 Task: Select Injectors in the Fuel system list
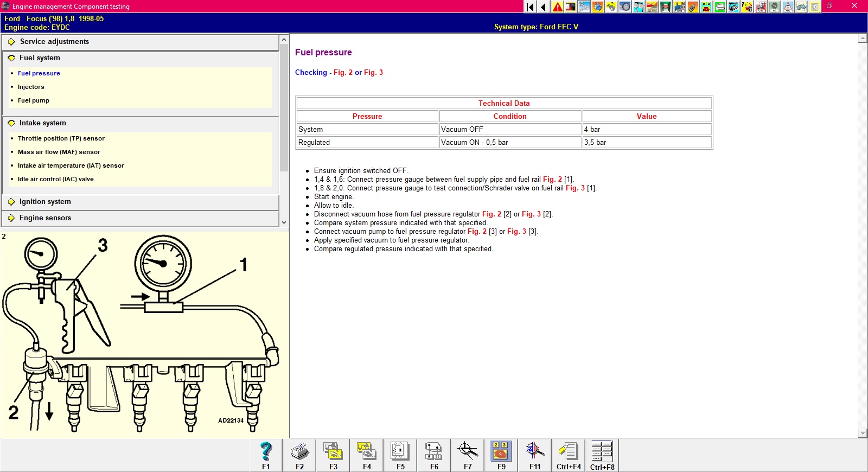click(x=31, y=87)
